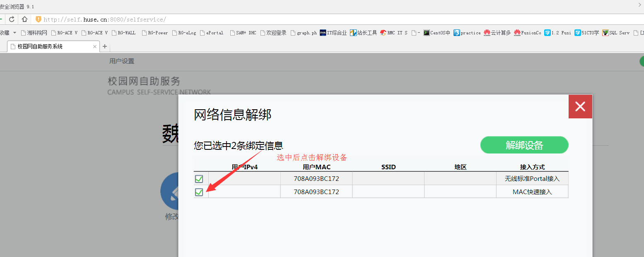The width and height of the screenshot is (644, 257).
Task: Open a new tab with plus button
Action: click(105, 46)
